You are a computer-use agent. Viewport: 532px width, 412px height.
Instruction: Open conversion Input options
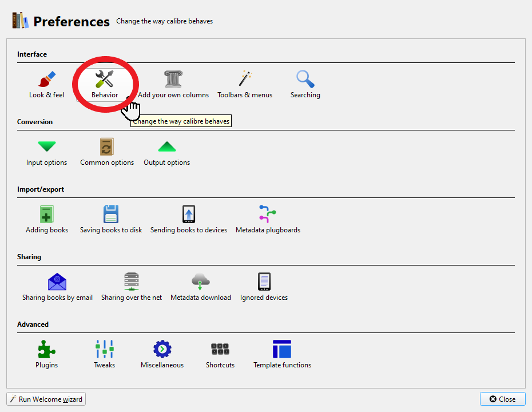(x=46, y=152)
